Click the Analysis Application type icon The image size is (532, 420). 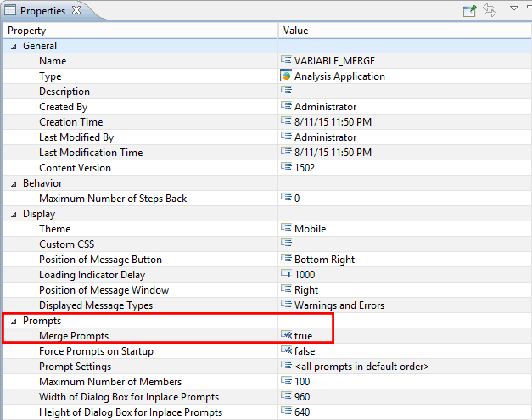tap(286, 76)
